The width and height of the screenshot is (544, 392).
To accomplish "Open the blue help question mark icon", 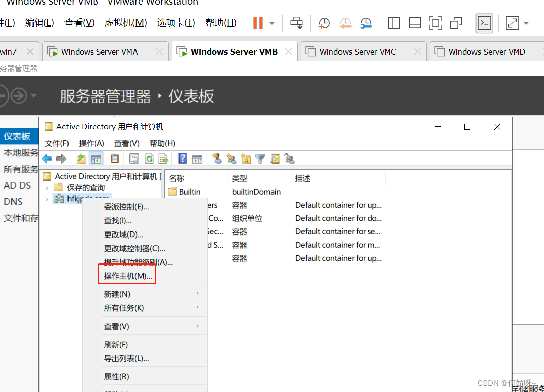I will [x=183, y=159].
